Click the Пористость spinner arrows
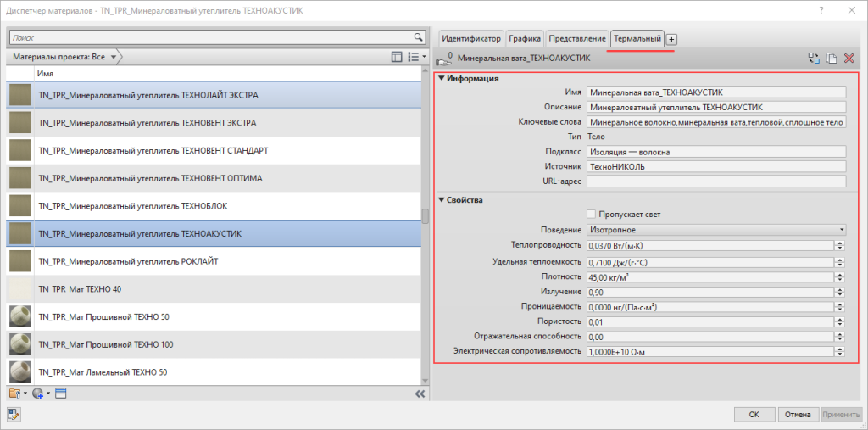 [x=840, y=322]
